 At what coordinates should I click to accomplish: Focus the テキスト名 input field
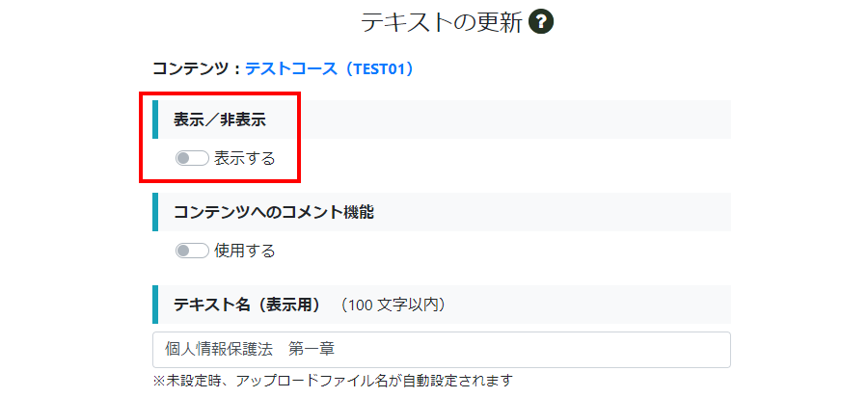[442, 350]
